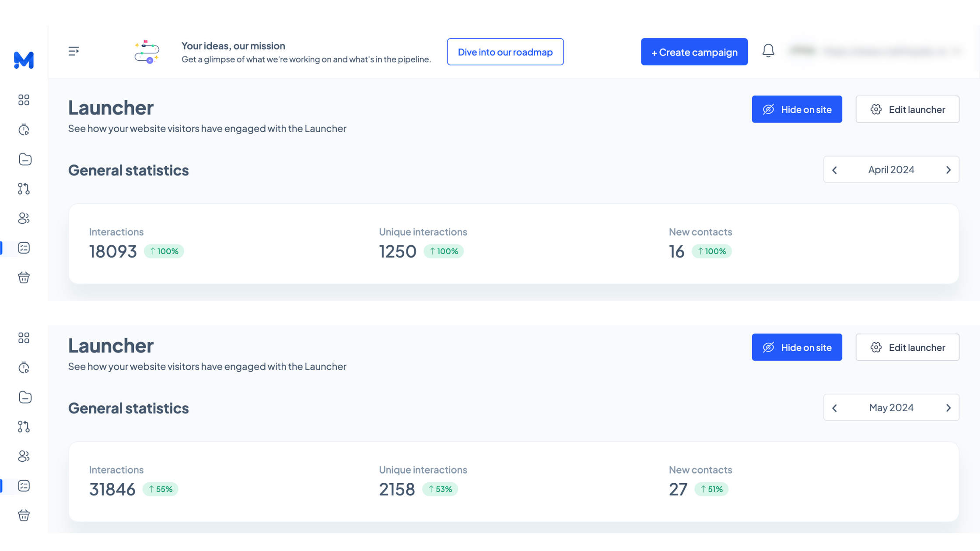
Task: Open the blurred user account menu
Action: (x=875, y=51)
